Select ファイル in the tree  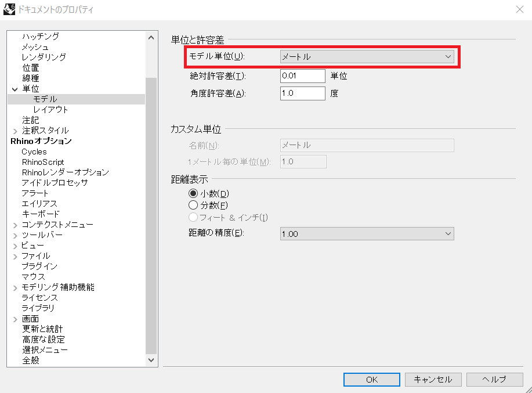tap(36, 256)
